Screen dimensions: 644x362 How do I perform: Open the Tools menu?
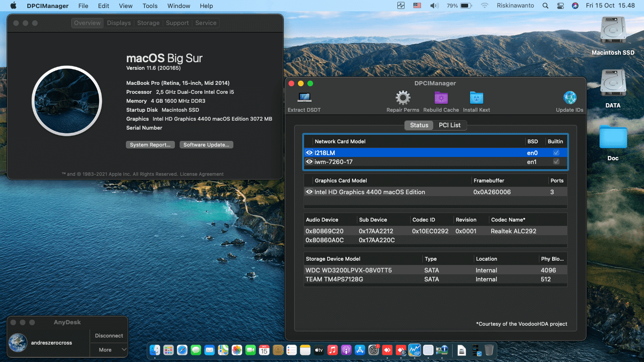[150, 6]
